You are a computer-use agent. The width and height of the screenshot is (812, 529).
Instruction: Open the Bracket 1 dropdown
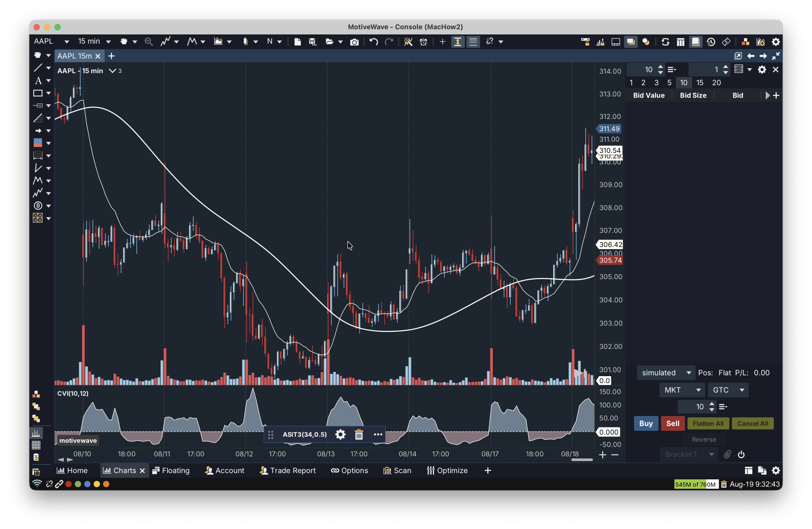689,454
